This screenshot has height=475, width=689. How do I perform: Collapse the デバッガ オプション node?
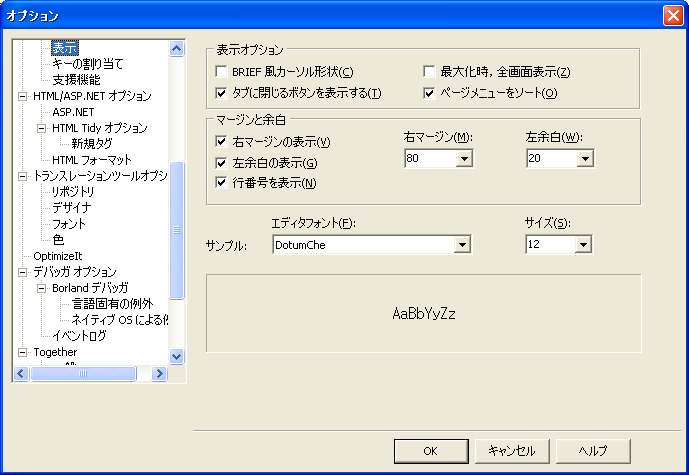(22, 272)
